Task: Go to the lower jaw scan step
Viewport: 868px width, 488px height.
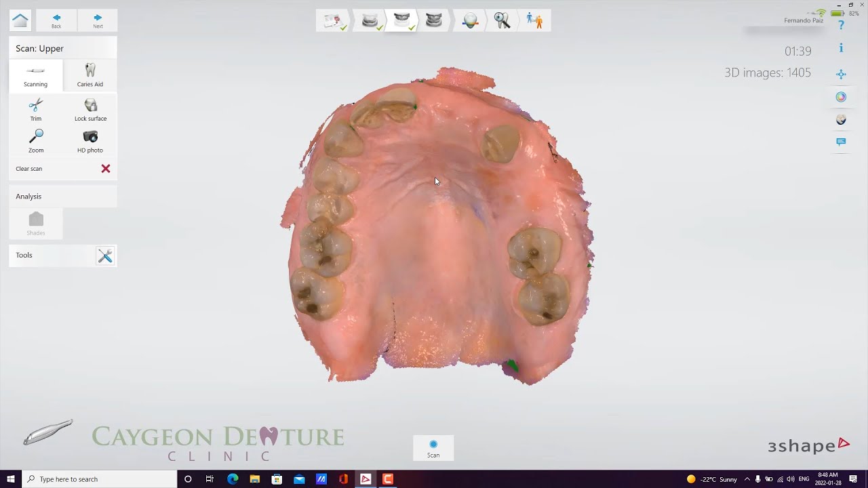Action: click(x=370, y=21)
